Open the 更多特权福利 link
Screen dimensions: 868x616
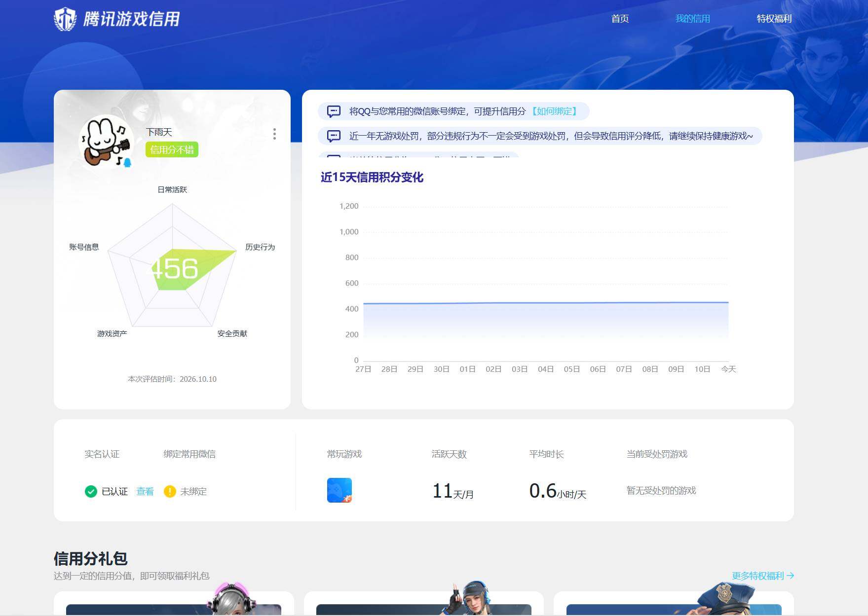[x=763, y=576]
